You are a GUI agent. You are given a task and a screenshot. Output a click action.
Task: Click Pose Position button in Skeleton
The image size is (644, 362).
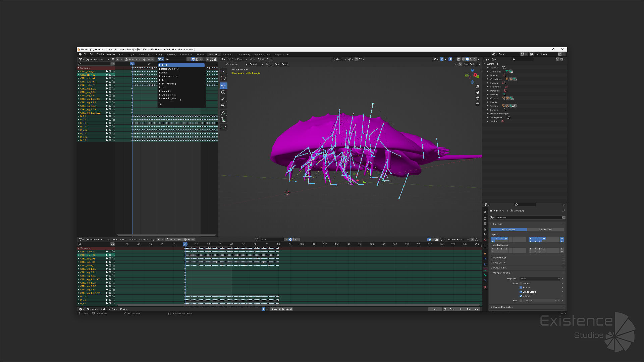509,230
